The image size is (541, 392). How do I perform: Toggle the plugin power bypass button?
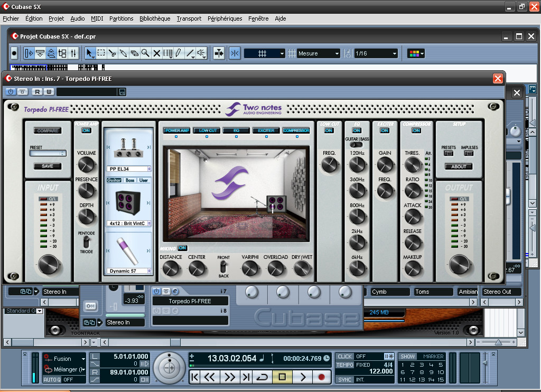[11, 92]
